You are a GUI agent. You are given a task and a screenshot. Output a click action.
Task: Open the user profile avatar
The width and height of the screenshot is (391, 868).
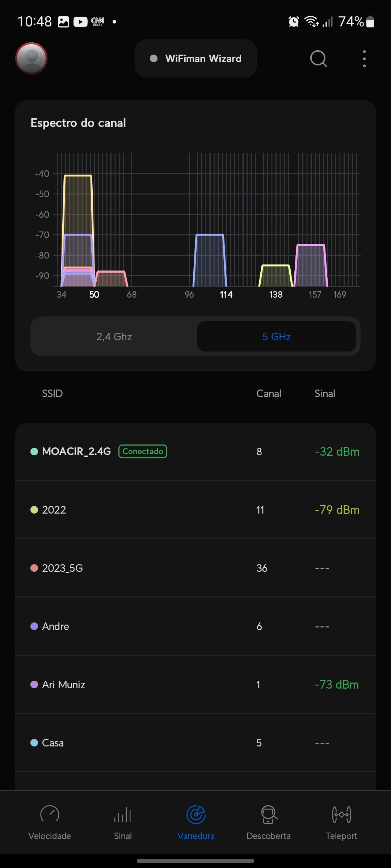pos(31,58)
